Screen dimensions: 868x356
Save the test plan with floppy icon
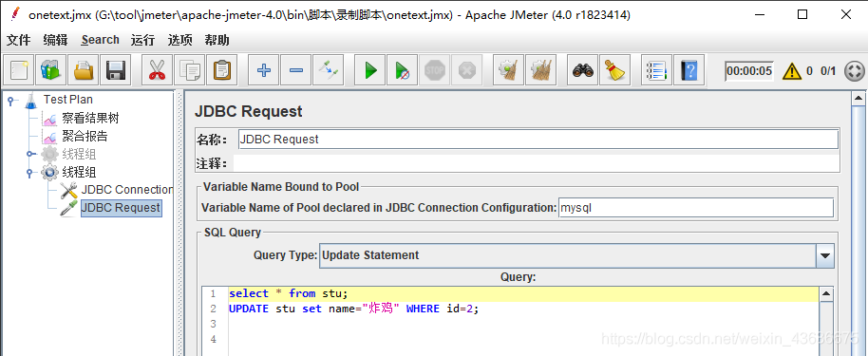(116, 70)
